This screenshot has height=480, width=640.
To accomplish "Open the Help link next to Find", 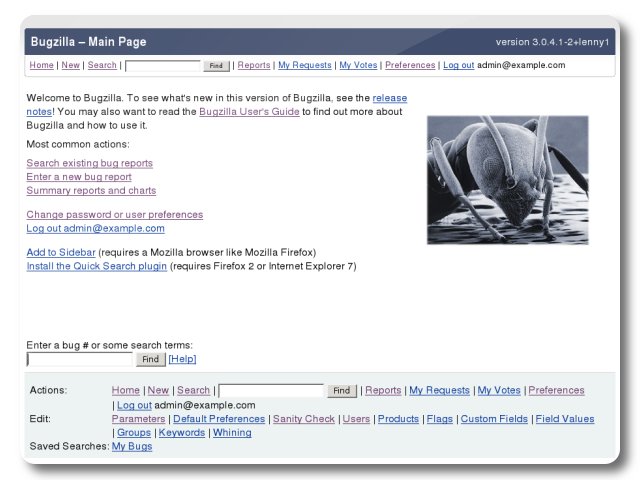I will 182,359.
